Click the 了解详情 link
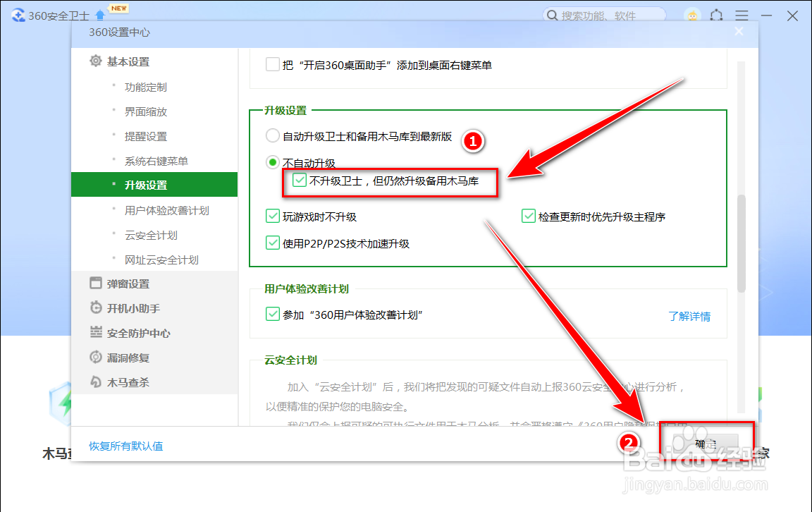Viewport: 812px width, 512px height. click(689, 316)
